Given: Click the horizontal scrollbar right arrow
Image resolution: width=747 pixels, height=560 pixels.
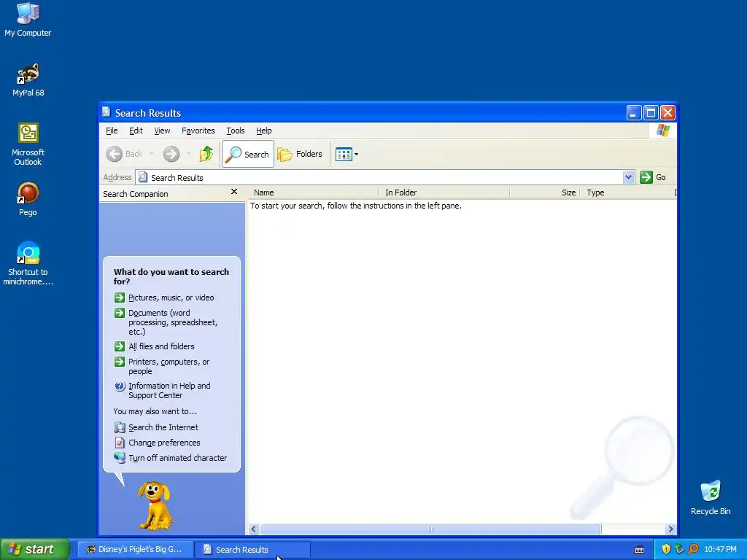Looking at the screenshot, I should (670, 529).
